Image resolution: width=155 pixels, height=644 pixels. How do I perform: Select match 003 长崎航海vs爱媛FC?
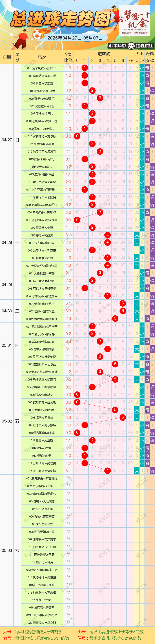coord(42,494)
